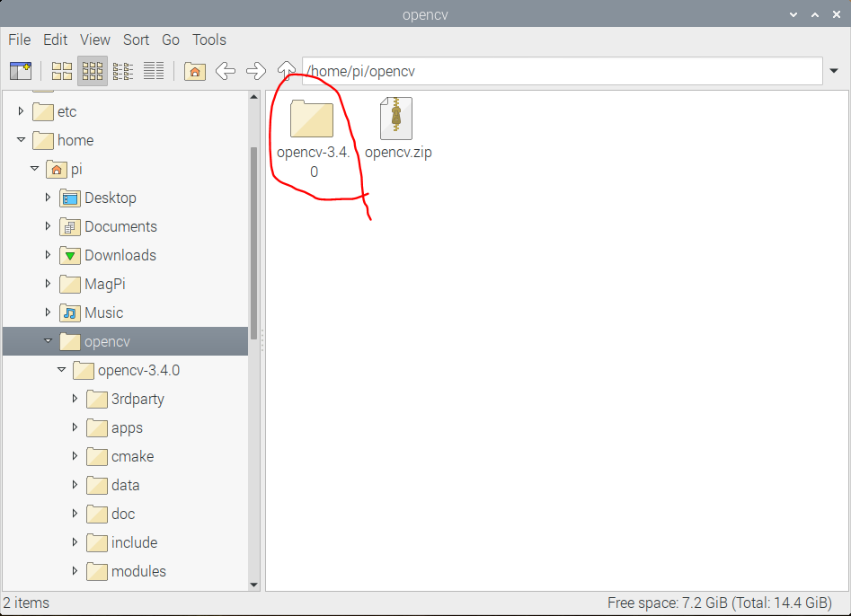Select data in the folder tree
The image size is (851, 616).
tap(126, 485)
